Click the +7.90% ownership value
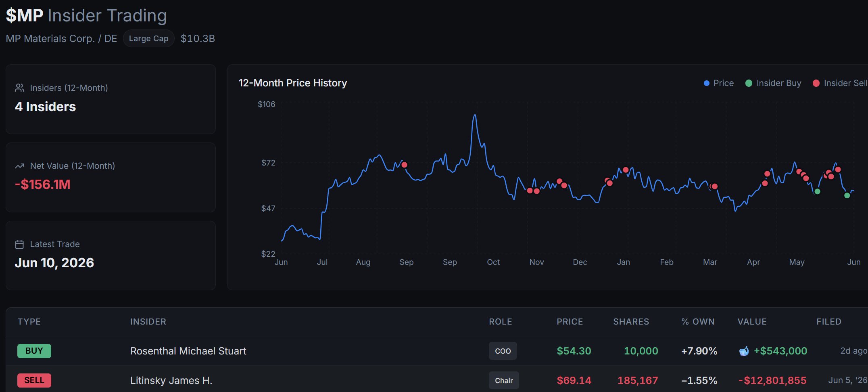 coord(699,351)
